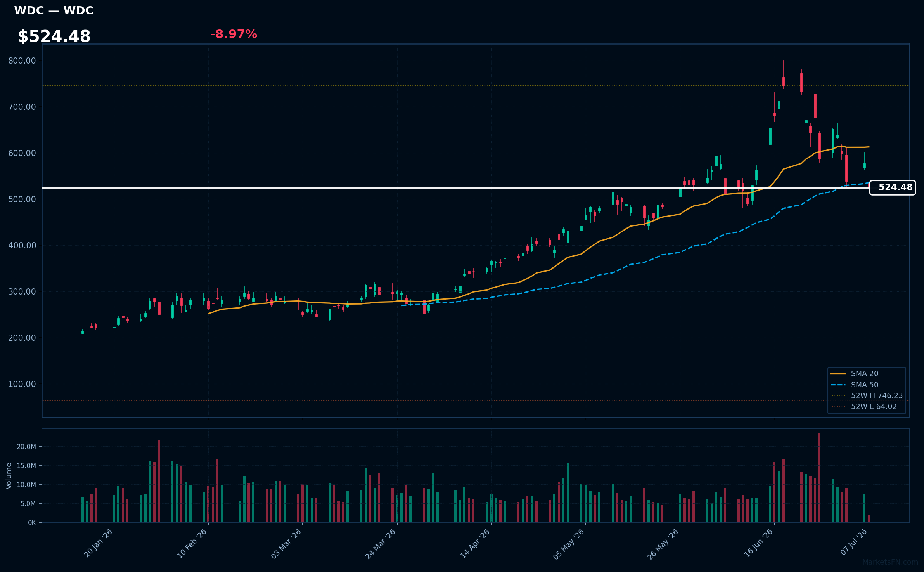
Task: Click the 700.00 price axis label
Action: 22,107
